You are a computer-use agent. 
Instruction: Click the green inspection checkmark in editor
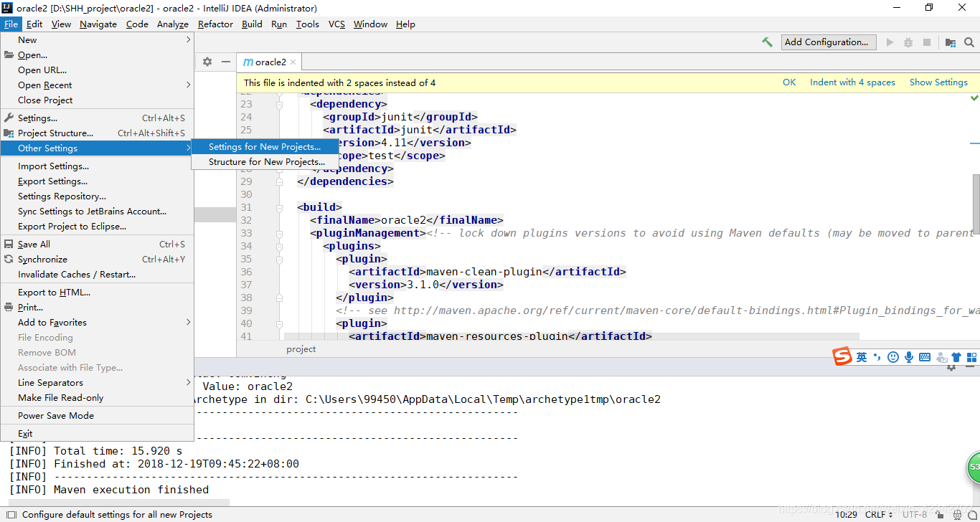pyautogui.click(x=974, y=97)
